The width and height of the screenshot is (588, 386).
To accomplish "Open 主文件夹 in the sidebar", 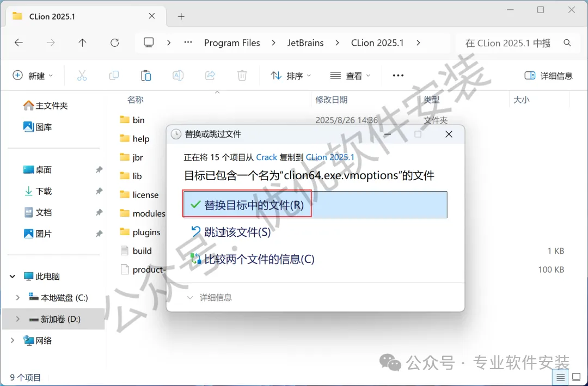I will (x=46, y=106).
